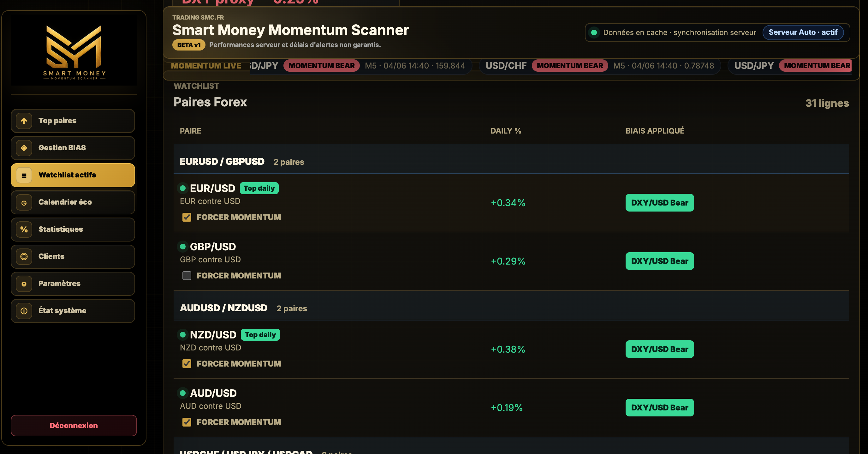The image size is (868, 454).
Task: Click the BETA v1 badge
Action: 189,45
